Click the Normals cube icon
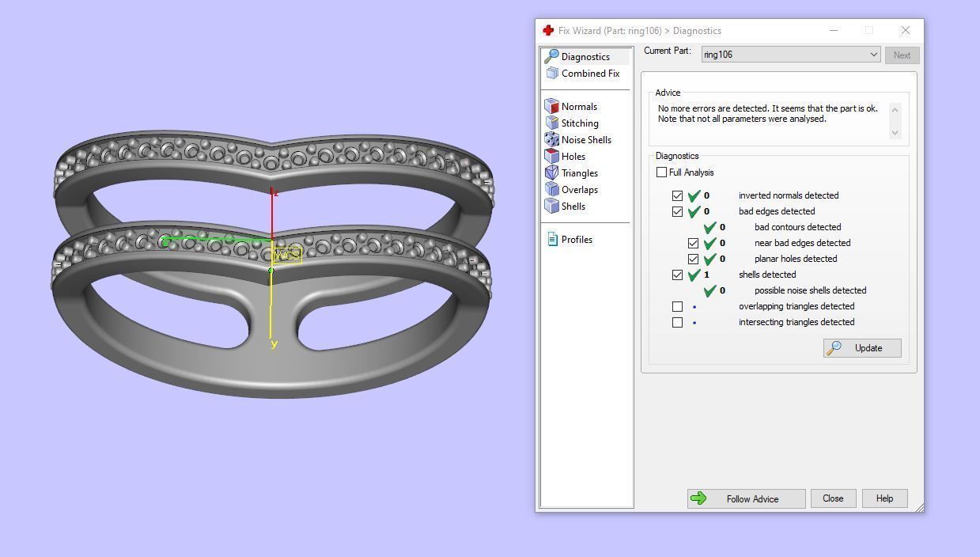 [552, 107]
